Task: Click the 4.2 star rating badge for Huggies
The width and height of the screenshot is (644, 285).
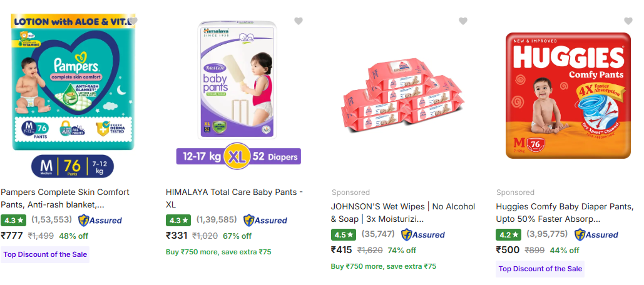Action: click(x=509, y=235)
